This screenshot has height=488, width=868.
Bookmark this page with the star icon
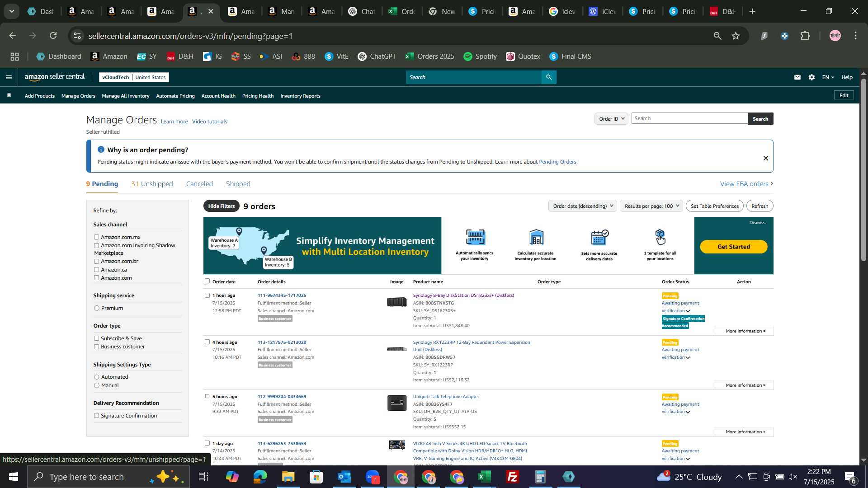tap(736, 36)
